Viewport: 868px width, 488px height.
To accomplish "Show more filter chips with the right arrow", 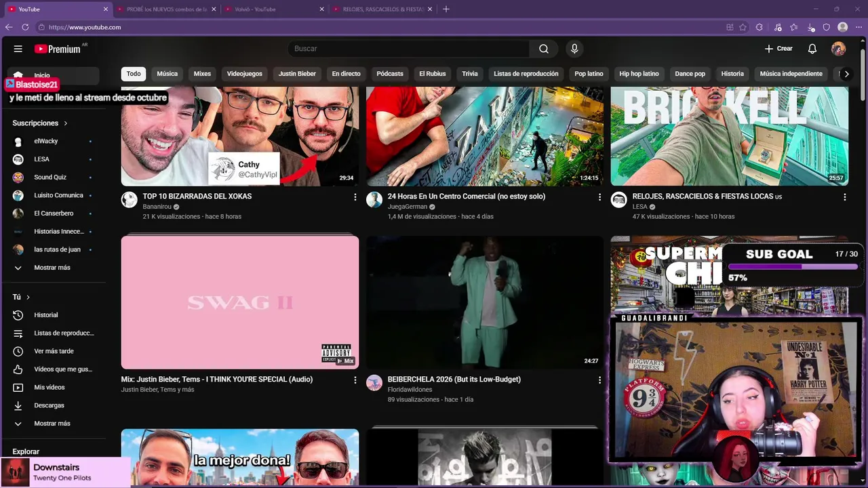I will 846,74.
